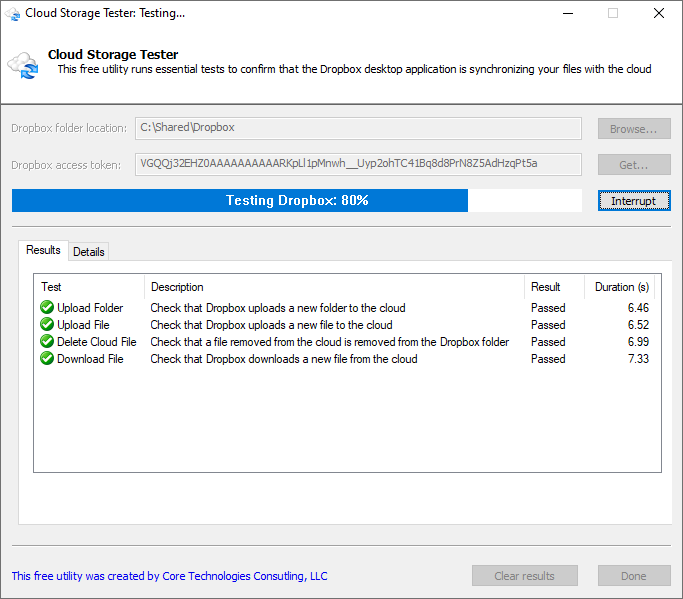Click description 'uploads a new folder to the cloud'
This screenshot has width=683, height=599.
tap(327, 308)
